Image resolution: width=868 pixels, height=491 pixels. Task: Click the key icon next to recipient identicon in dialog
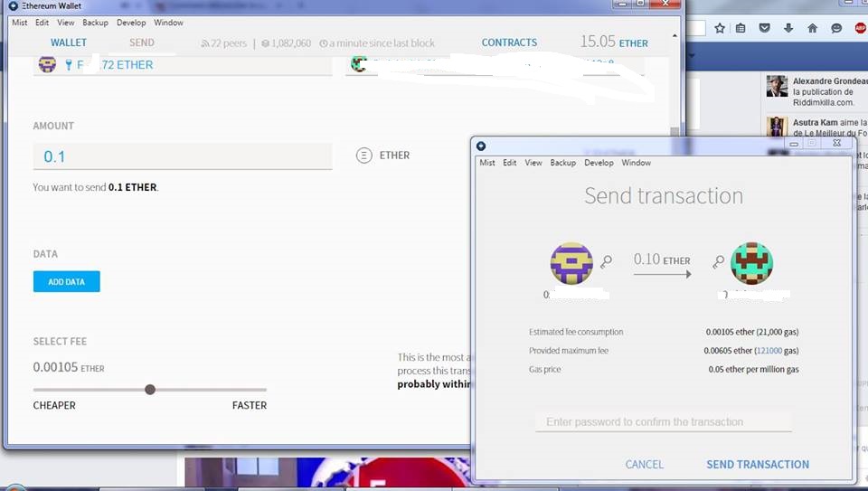coord(718,261)
